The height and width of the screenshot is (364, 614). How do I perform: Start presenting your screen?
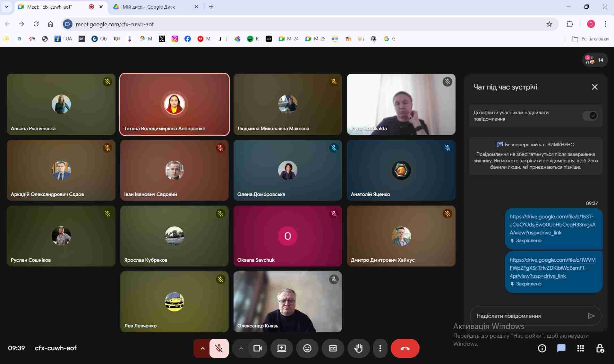[x=281, y=348]
